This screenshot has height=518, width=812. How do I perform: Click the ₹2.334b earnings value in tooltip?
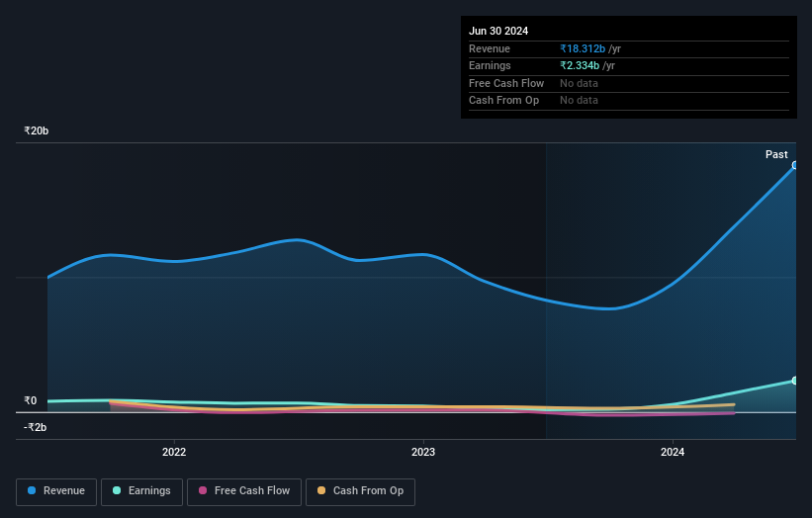[x=580, y=65]
